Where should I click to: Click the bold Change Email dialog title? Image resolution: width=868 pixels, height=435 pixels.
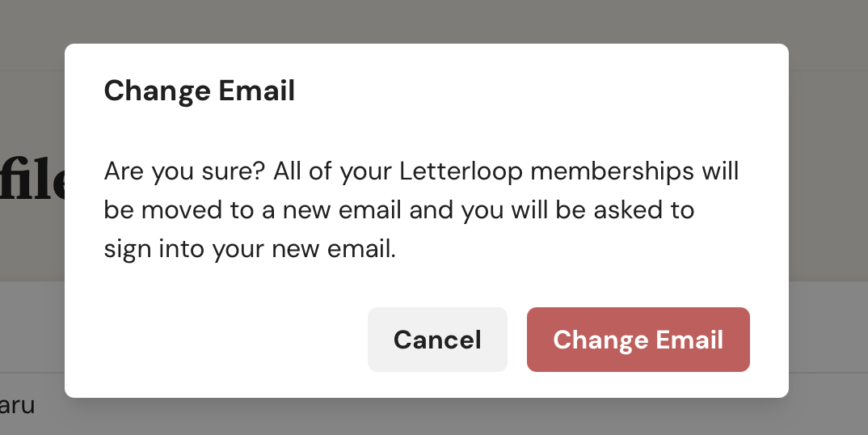point(200,91)
